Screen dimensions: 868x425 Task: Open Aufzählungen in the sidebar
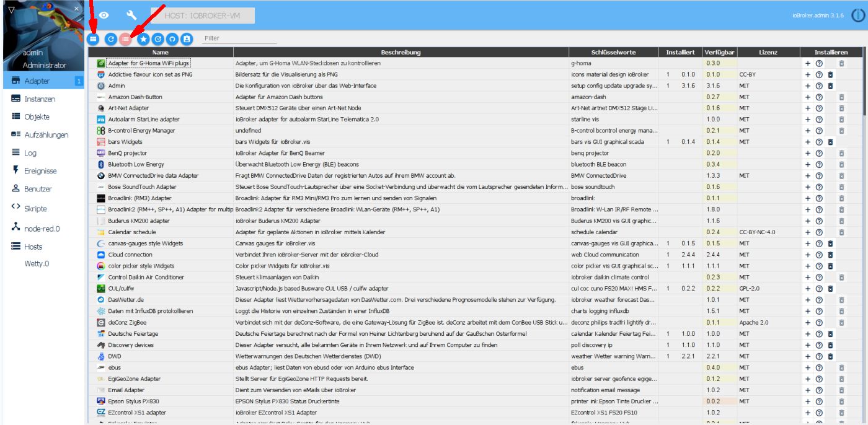pyautogui.click(x=43, y=134)
